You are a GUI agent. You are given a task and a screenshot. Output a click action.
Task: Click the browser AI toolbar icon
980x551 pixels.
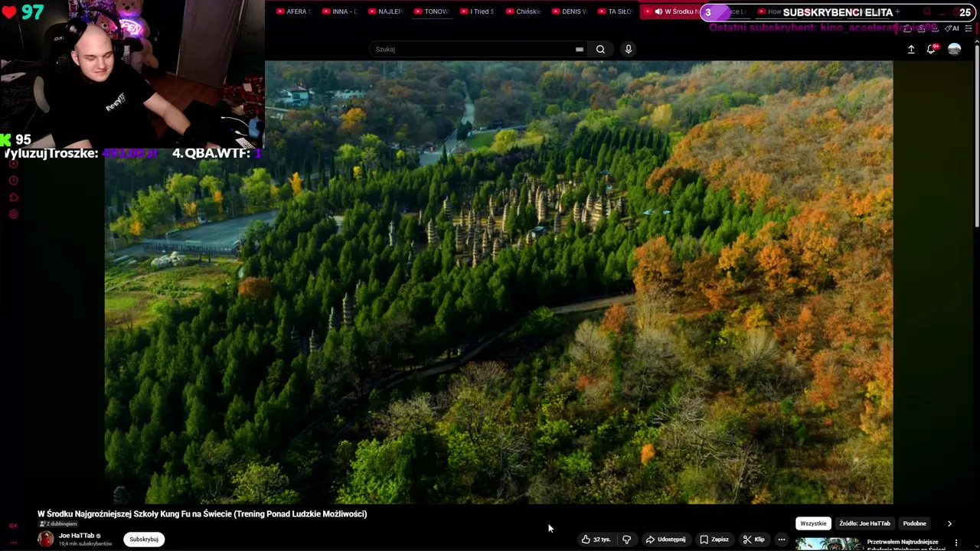pos(952,28)
